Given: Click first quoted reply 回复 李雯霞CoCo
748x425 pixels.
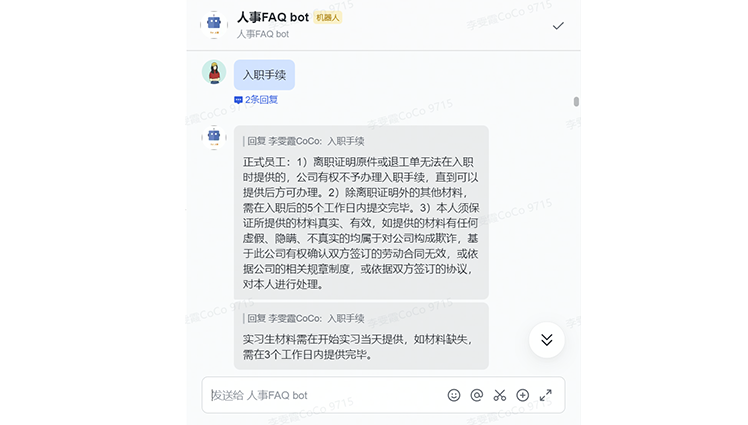Looking at the screenshot, I should point(304,141).
